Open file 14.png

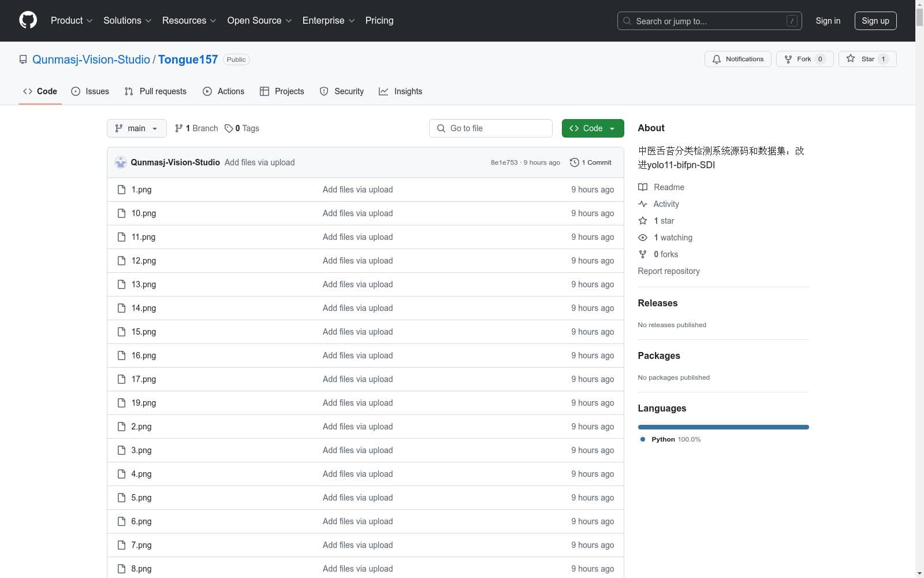[143, 308]
